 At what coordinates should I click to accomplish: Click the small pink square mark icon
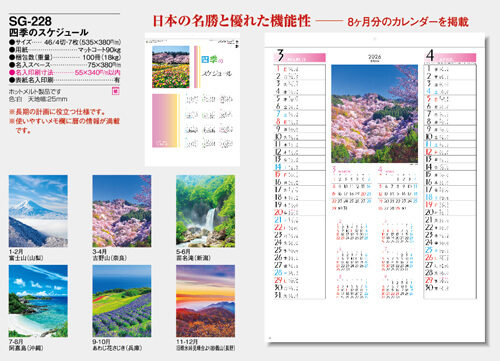pyautogui.click(x=116, y=91)
